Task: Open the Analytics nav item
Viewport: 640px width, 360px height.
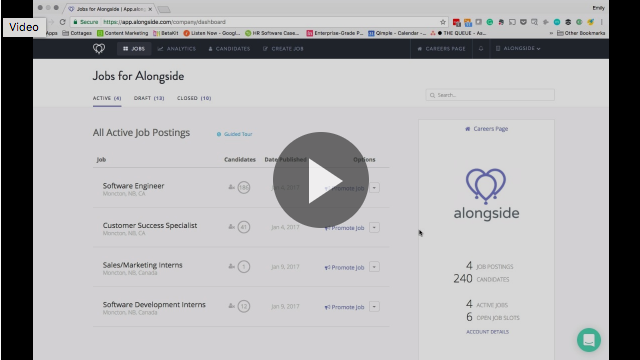Action: (177, 49)
